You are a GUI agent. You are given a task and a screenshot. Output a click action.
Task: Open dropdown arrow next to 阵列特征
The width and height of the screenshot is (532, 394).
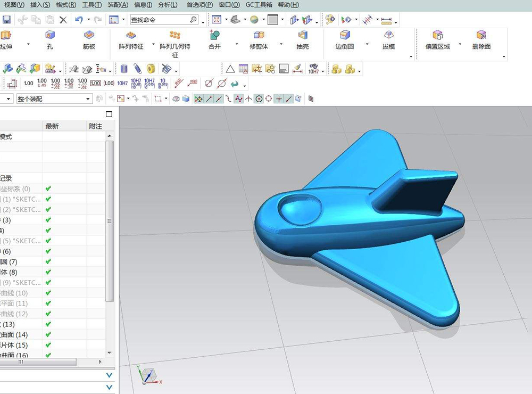[153, 44]
